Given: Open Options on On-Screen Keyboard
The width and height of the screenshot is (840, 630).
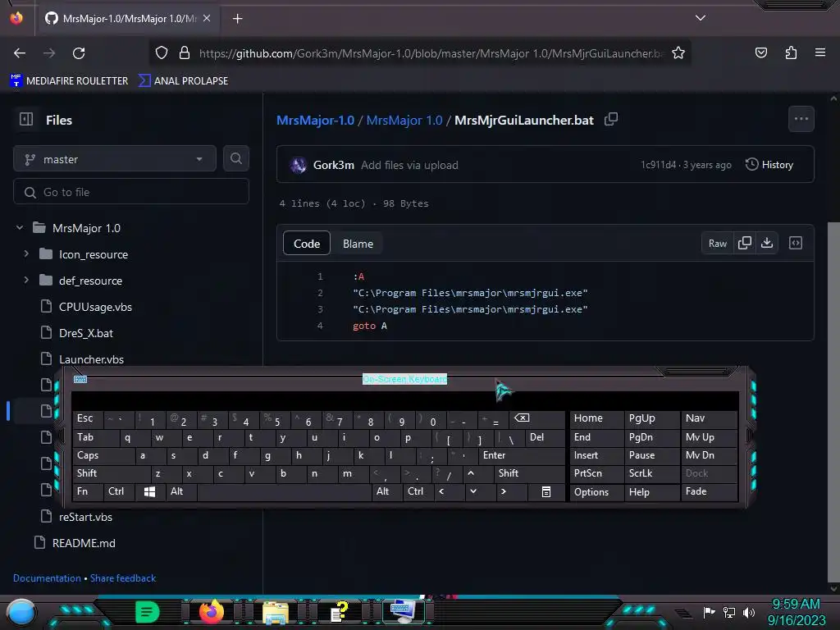Looking at the screenshot, I should point(596,492).
